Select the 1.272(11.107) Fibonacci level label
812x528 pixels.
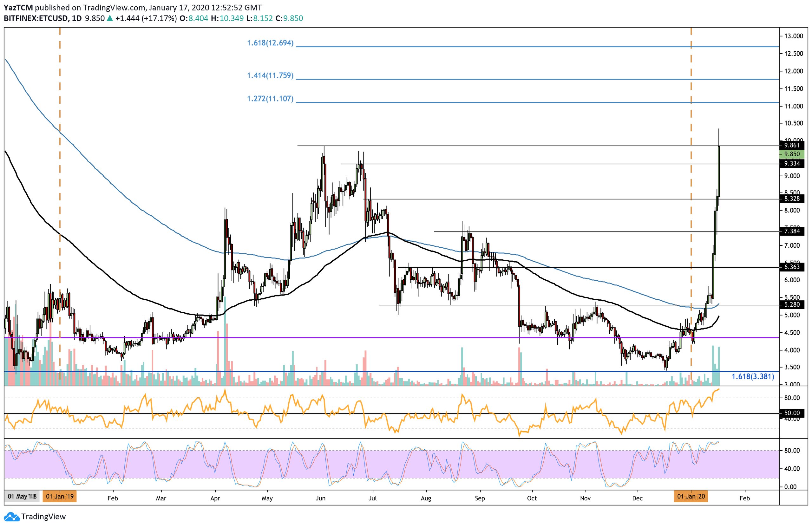click(270, 99)
